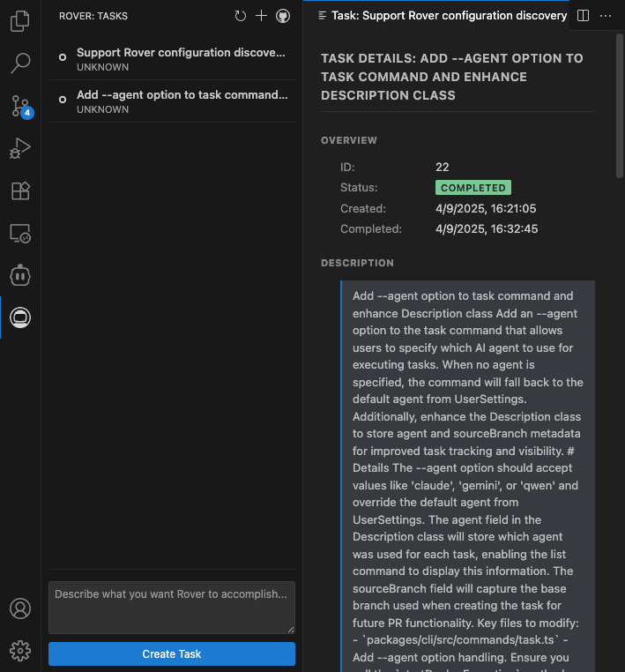
Task: Open the Search view icon
Action: tap(20, 63)
